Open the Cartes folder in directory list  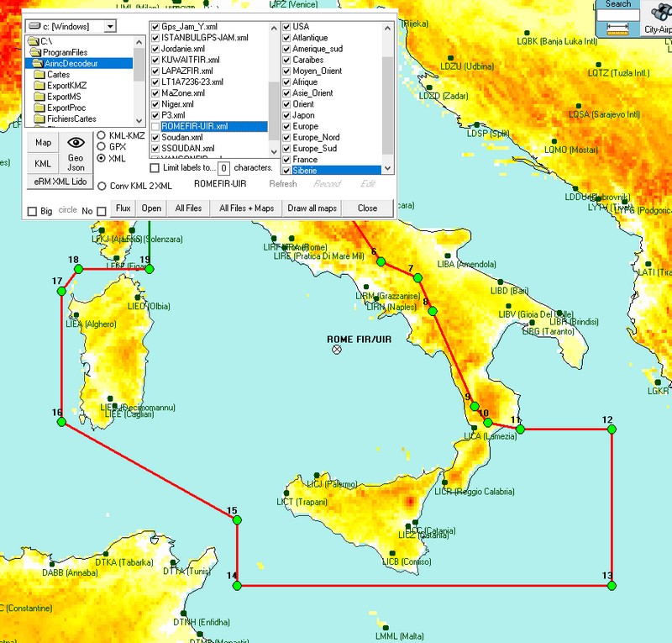pos(58,75)
